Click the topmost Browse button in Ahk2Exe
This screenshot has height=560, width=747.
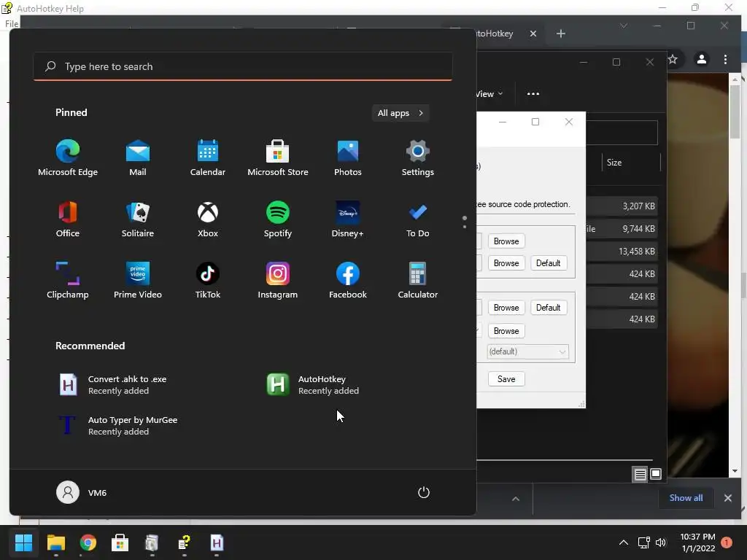pos(506,241)
